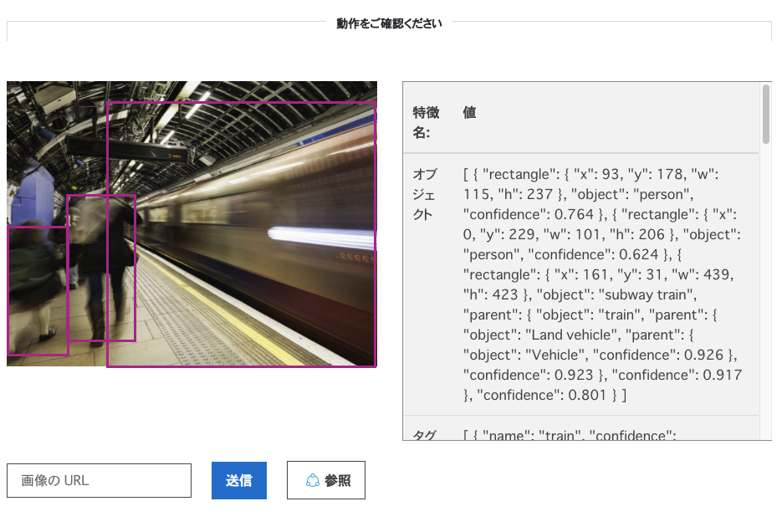The width and height of the screenshot is (782, 532).
Task: Click the 送信 submit button
Action: (x=239, y=480)
